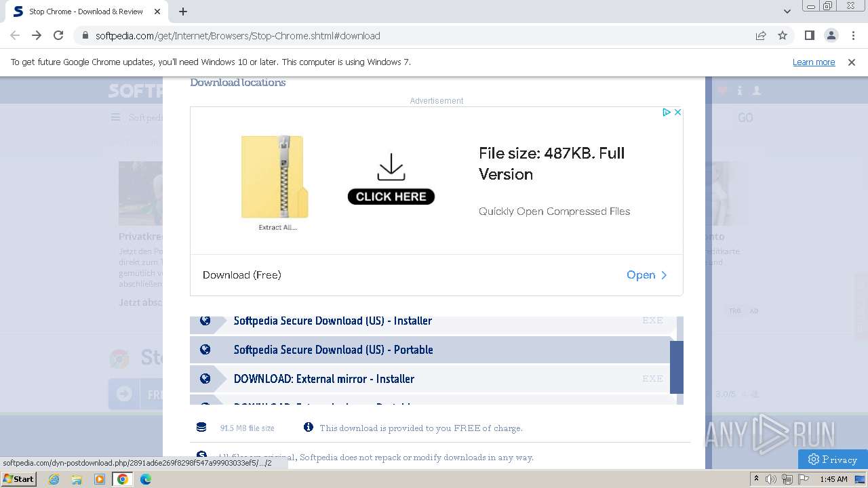Screen dimensions: 868x488
Task: Reload the Softpedia page
Action: coord(58,35)
